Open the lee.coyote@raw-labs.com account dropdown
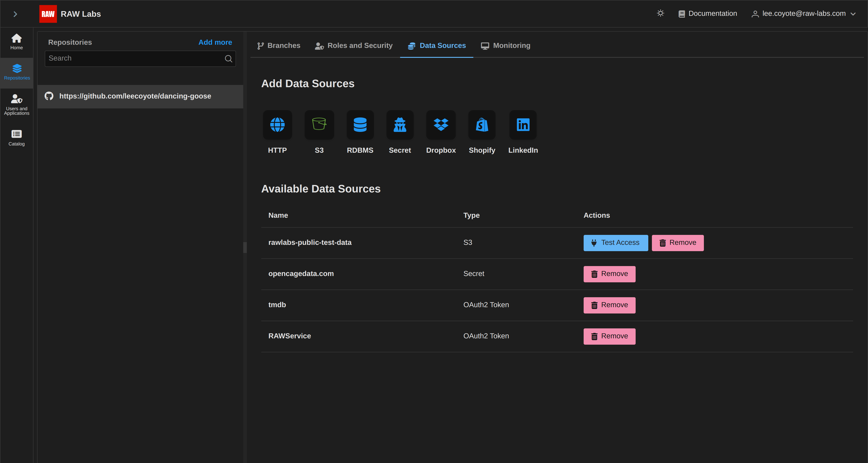The width and height of the screenshot is (868, 463). coord(803,14)
